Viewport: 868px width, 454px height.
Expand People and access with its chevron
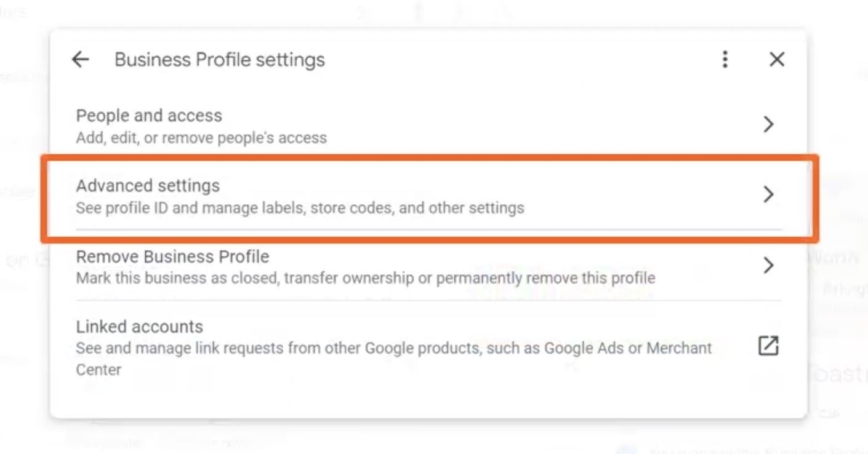[x=768, y=124]
